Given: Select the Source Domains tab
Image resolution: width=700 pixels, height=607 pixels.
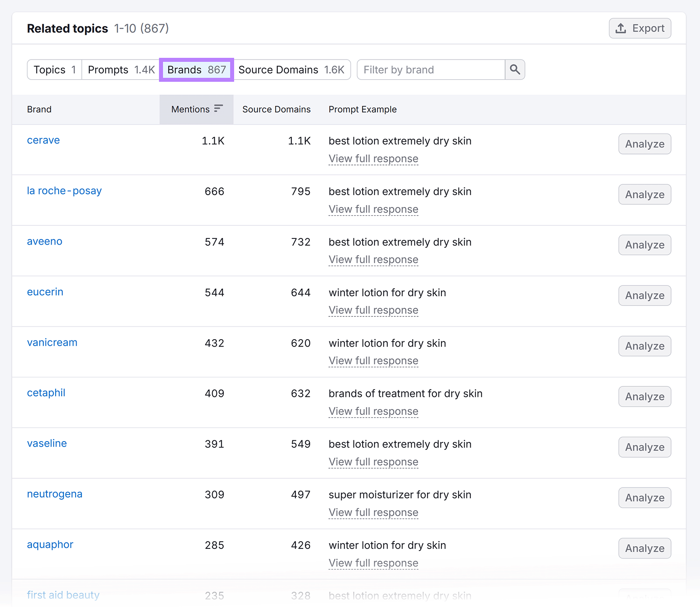Looking at the screenshot, I should click(292, 70).
